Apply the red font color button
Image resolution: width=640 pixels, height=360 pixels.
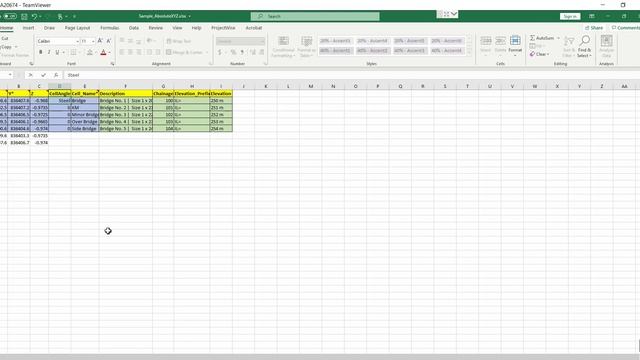click(x=103, y=52)
